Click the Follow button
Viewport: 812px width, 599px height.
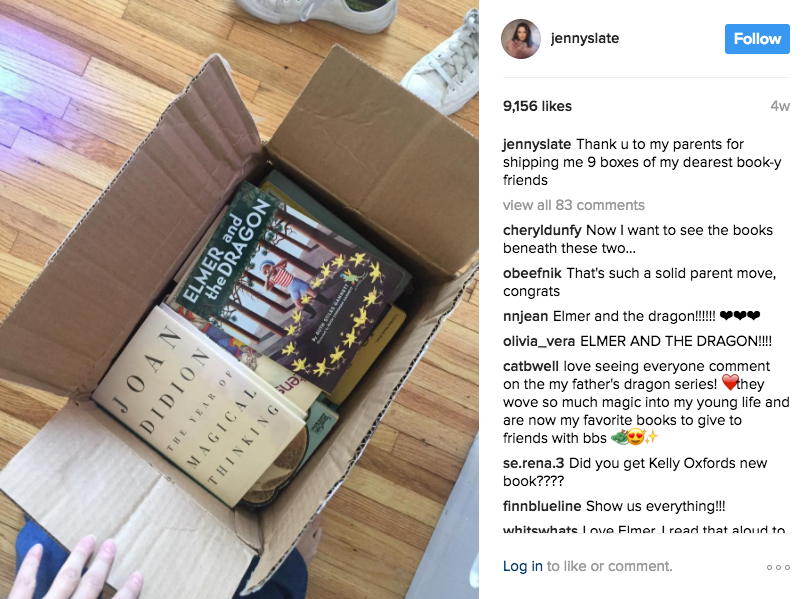click(757, 39)
